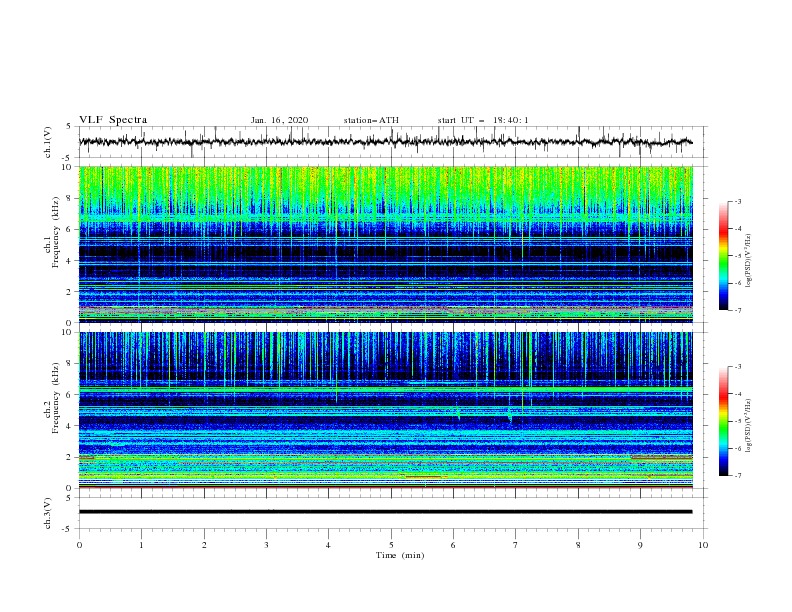The height and width of the screenshot is (612, 792).
Task: Click the "station=ATH" label
Action: click(371, 120)
